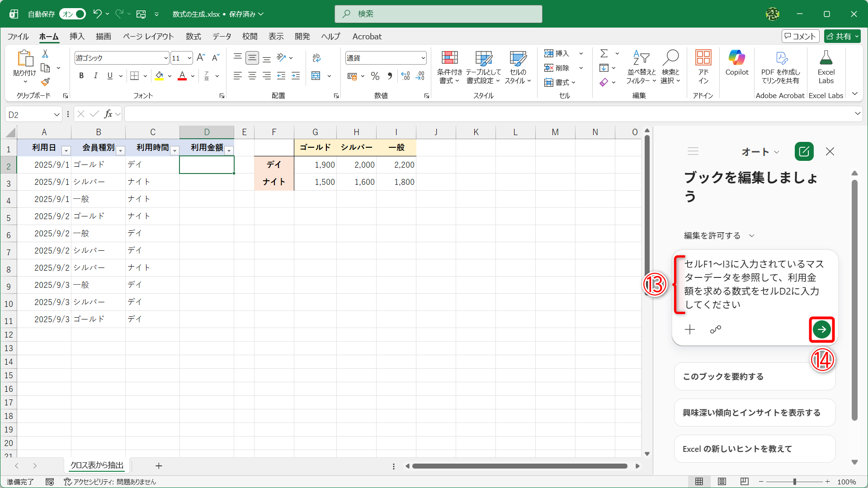Click the Insert Function fx icon
Screen dimensions: 868x488
[x=108, y=114]
